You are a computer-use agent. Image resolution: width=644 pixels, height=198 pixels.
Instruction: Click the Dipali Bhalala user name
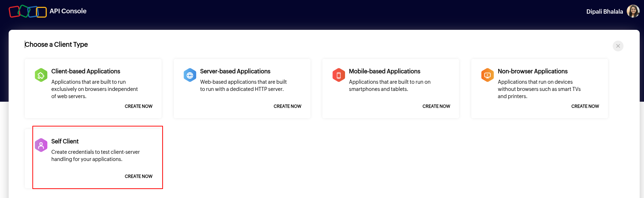coord(604,11)
